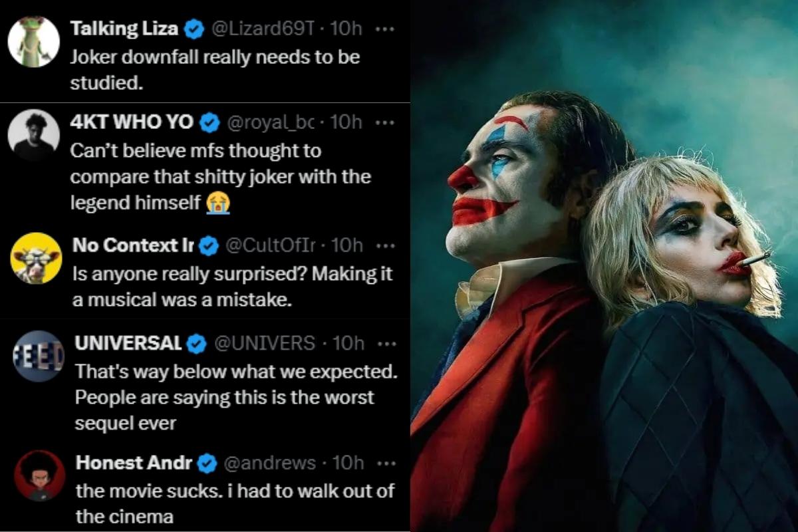Click Honest Andr's profile avatar
798x532 pixels.
coord(40,475)
